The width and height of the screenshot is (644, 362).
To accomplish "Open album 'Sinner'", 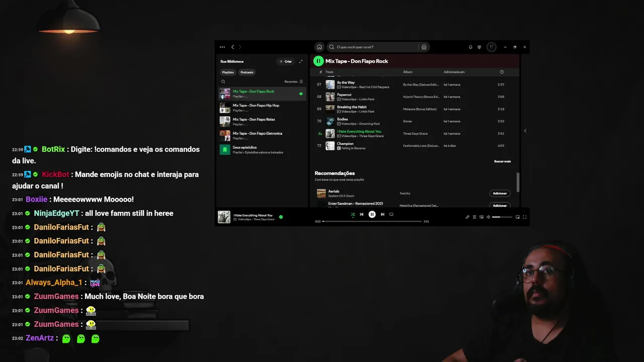I will [x=408, y=121].
